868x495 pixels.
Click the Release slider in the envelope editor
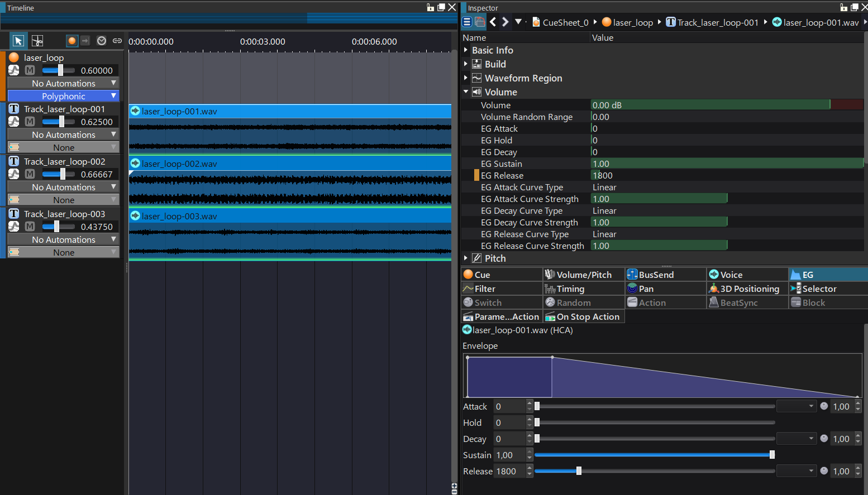tap(579, 471)
